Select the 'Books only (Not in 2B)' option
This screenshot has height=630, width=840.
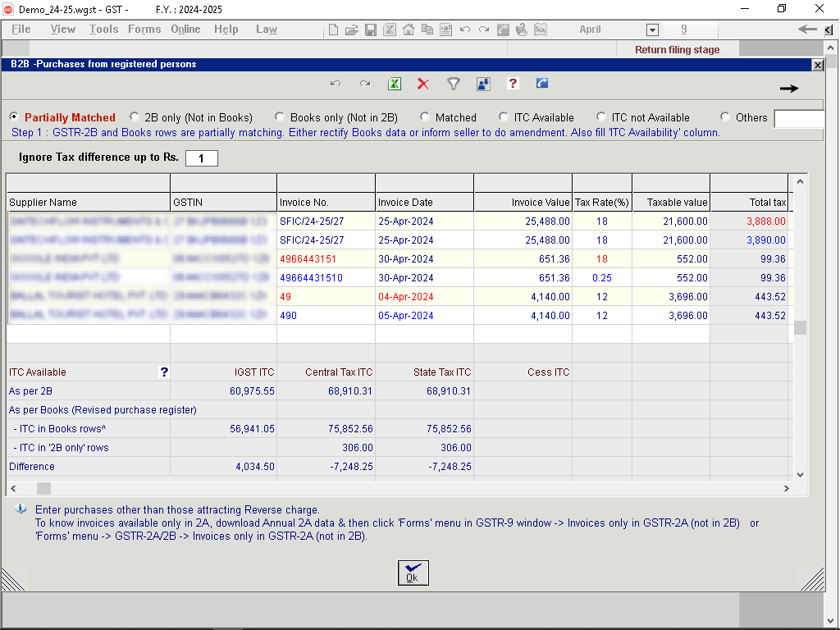[280, 117]
